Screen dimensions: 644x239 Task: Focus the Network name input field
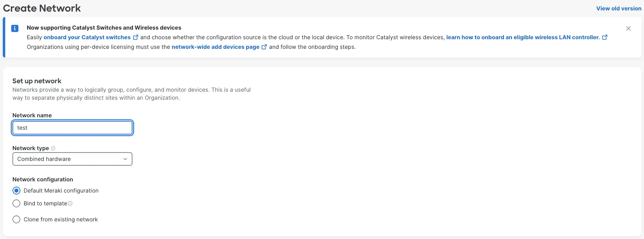click(x=72, y=128)
